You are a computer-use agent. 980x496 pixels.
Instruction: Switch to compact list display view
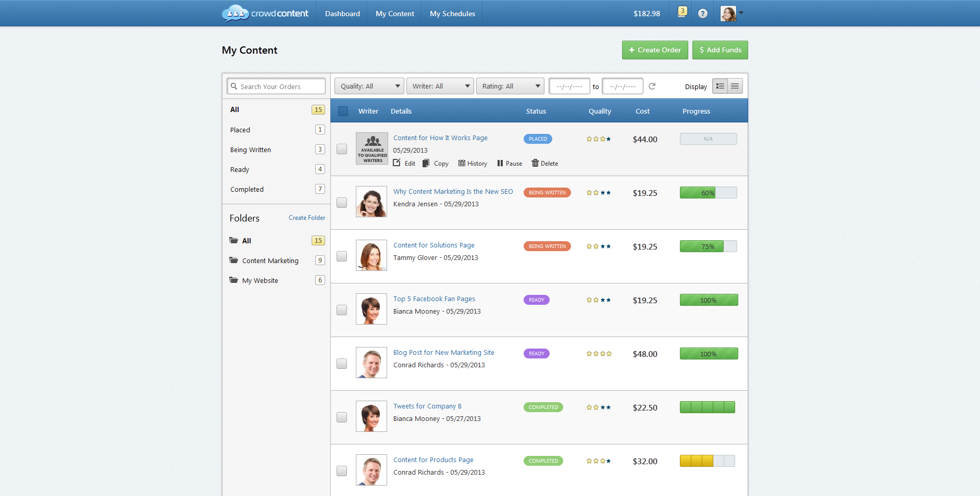tap(735, 86)
